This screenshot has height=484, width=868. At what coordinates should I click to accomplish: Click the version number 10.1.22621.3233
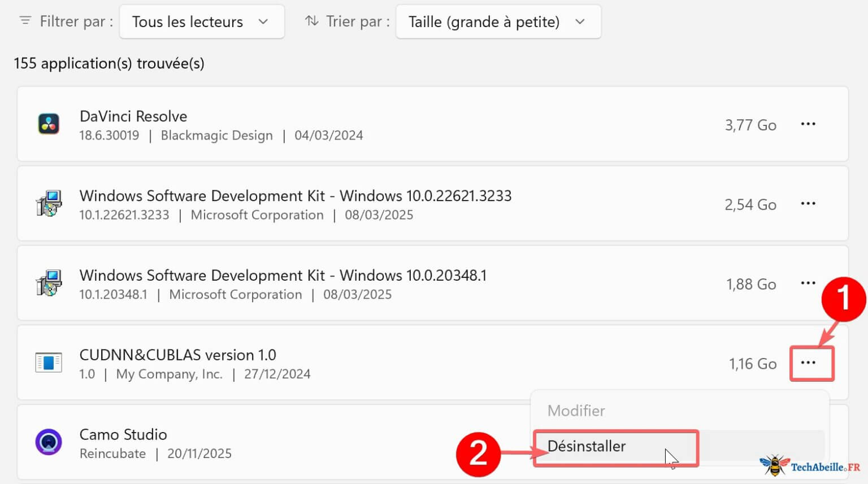coord(124,215)
